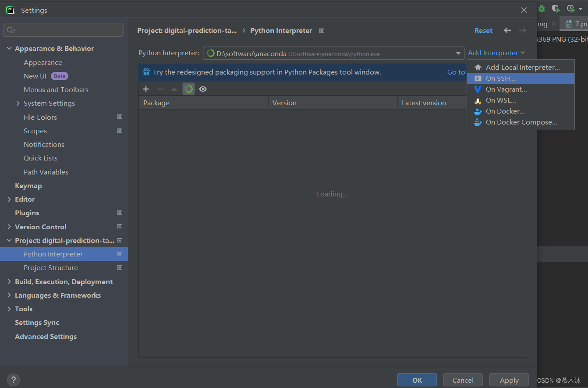Expand the Tools section

point(9,309)
